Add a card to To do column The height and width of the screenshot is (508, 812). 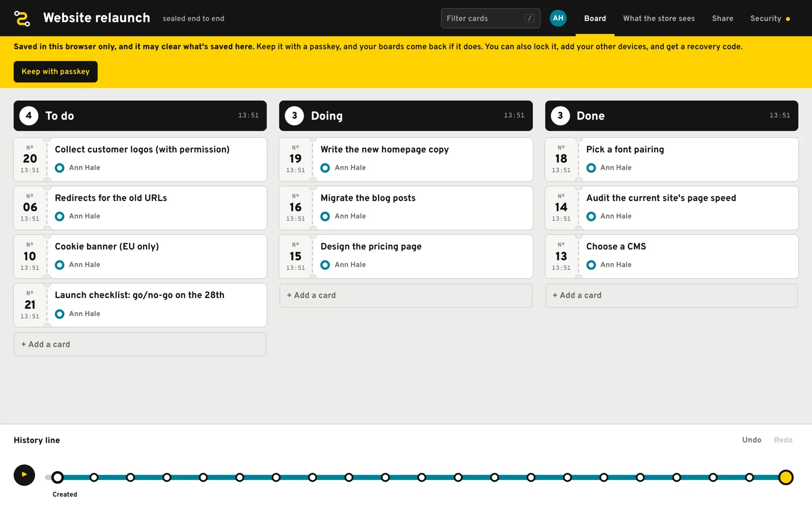(140, 344)
